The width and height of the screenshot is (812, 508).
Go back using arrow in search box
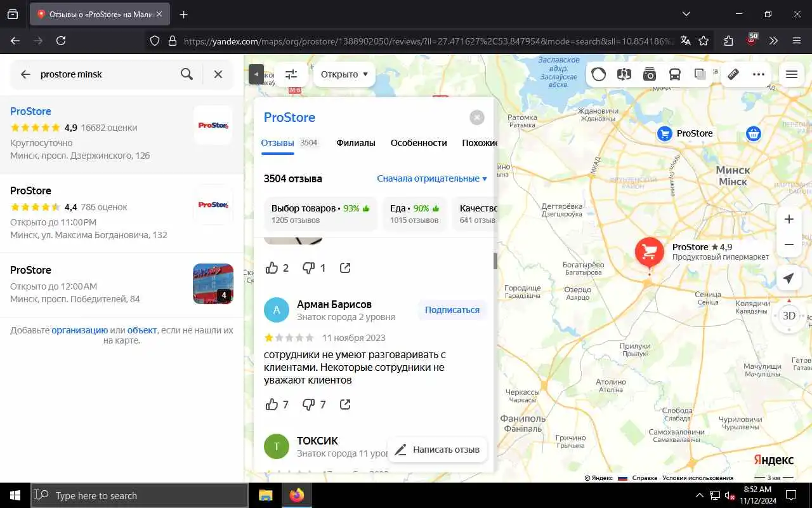click(25, 74)
